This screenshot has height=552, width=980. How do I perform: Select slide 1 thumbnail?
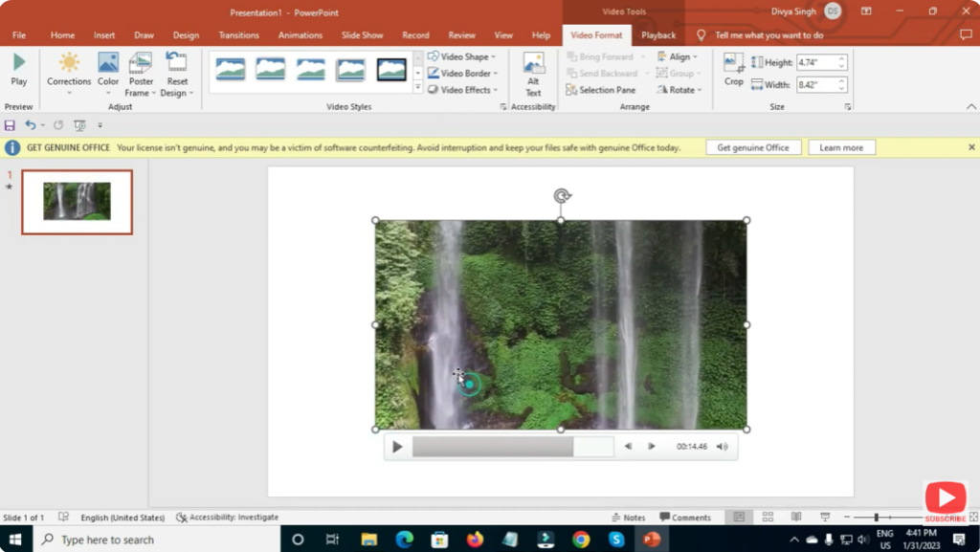point(77,201)
